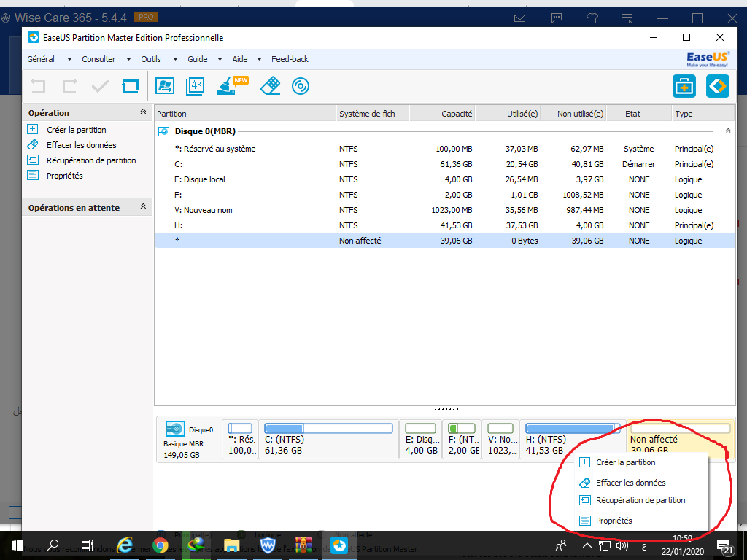Select the C: (NTFS) block in disk map
Viewport: 747px width, 560px height.
pos(329,439)
